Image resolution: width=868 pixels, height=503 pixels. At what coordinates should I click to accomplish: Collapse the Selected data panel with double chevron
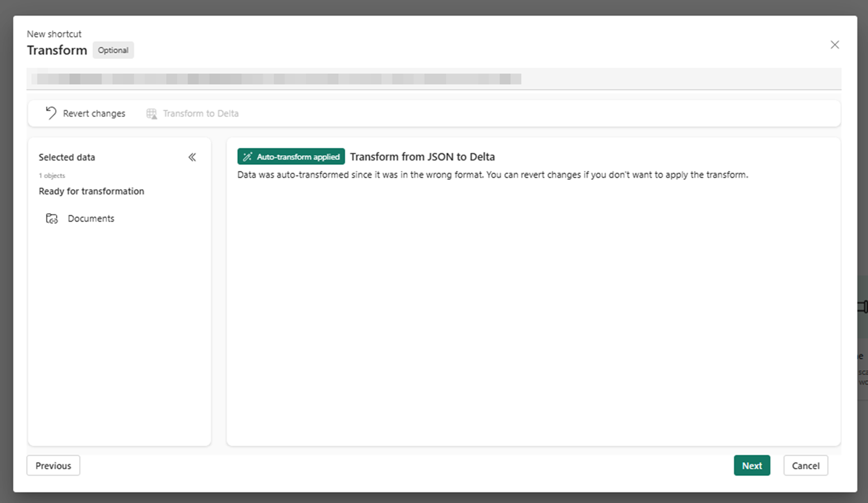(x=192, y=157)
